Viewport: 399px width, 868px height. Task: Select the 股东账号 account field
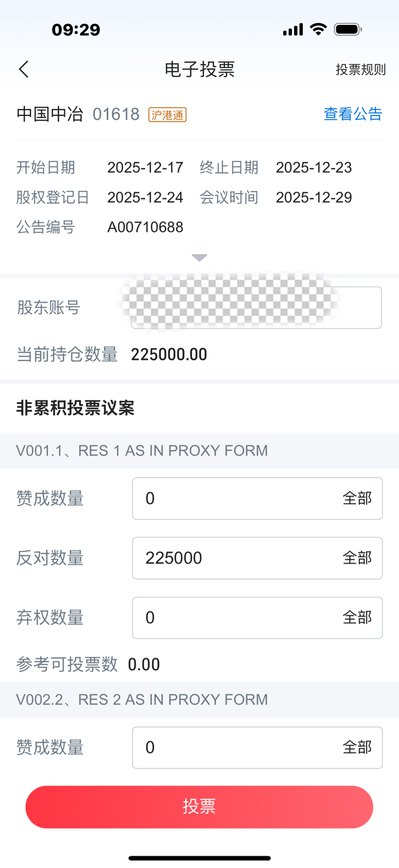[x=256, y=307]
